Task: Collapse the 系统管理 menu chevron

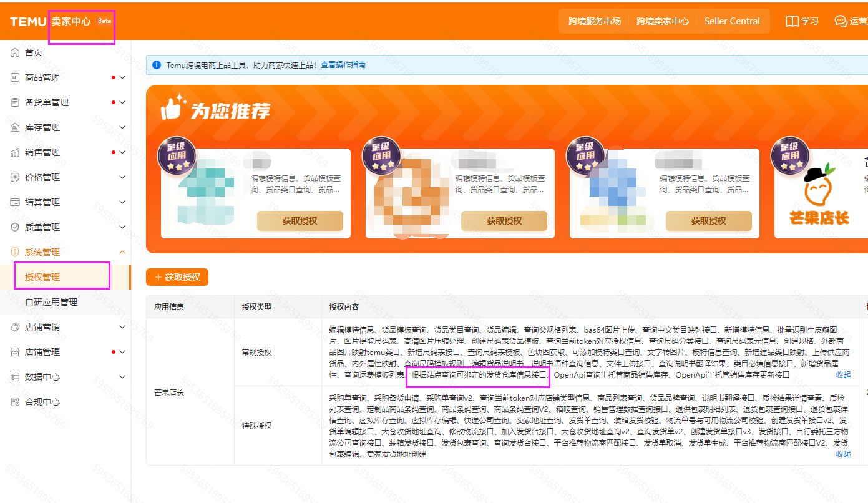Action: 122,252
